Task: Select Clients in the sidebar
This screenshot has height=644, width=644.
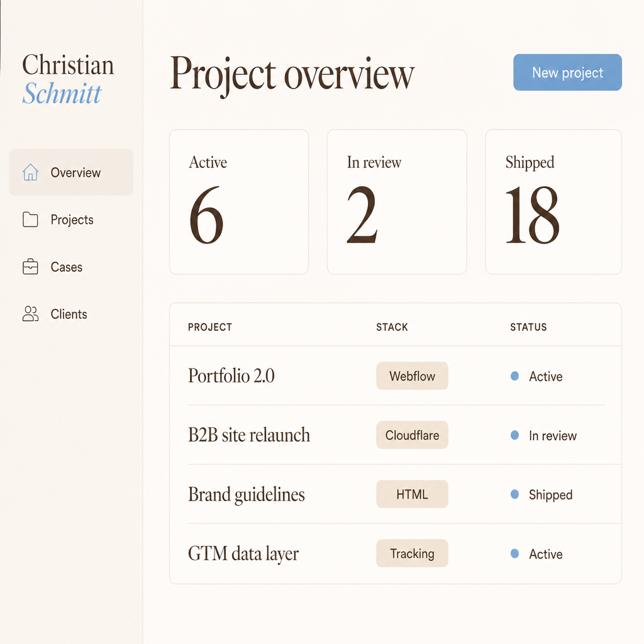Action: click(x=72, y=314)
